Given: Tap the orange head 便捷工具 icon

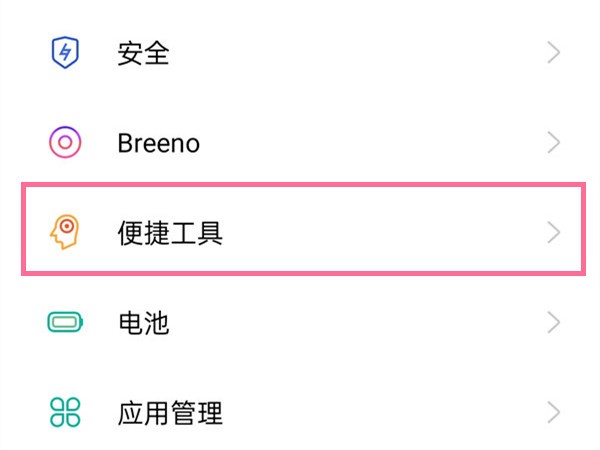Looking at the screenshot, I should click(65, 233).
